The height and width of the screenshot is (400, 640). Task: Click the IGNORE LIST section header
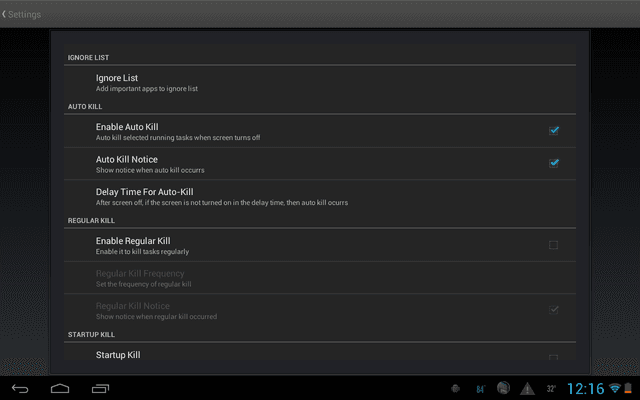(88, 58)
